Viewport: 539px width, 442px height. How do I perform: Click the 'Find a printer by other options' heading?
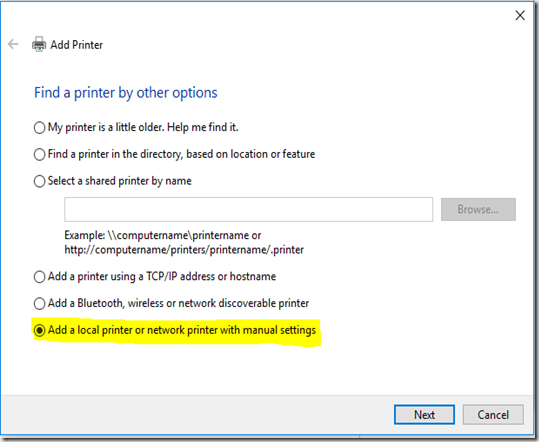tap(125, 93)
